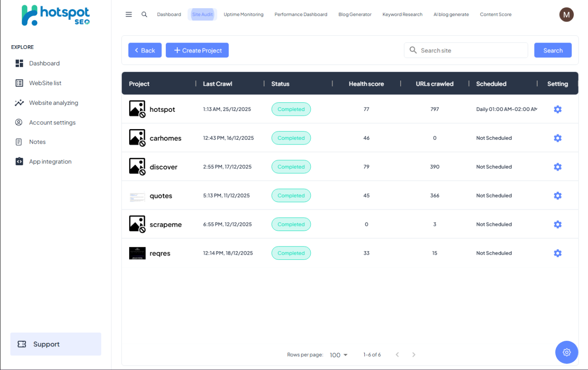
Task: Click the floating settings gear button
Action: [566, 352]
